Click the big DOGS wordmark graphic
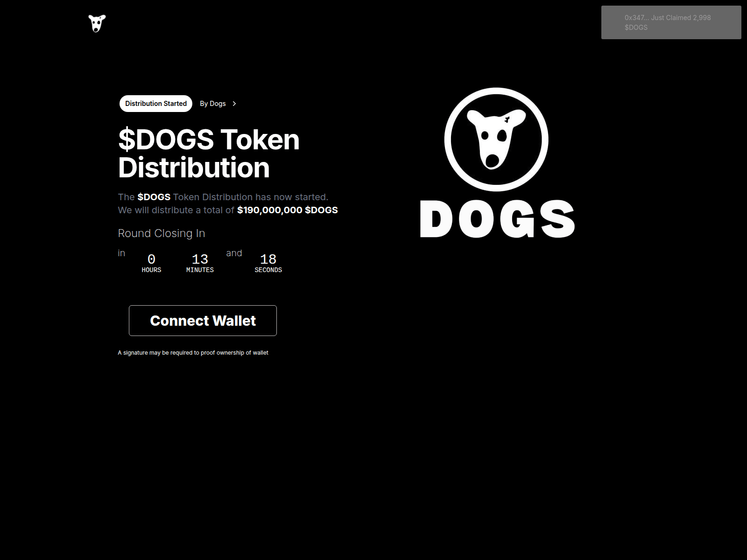The width and height of the screenshot is (747, 560). point(497,219)
